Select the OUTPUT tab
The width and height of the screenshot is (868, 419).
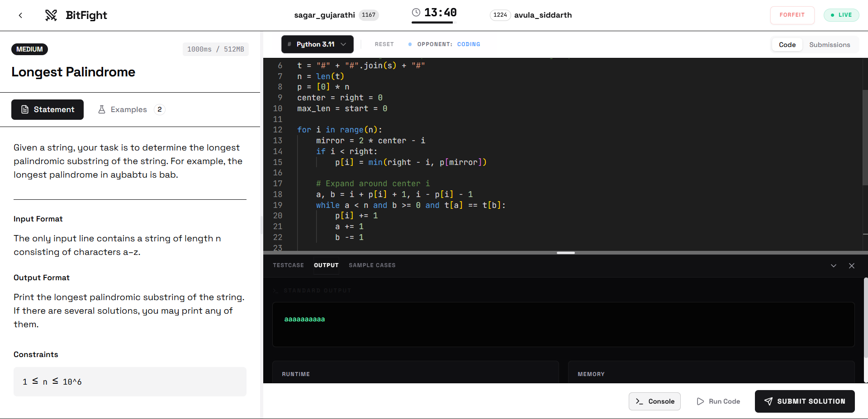click(326, 265)
